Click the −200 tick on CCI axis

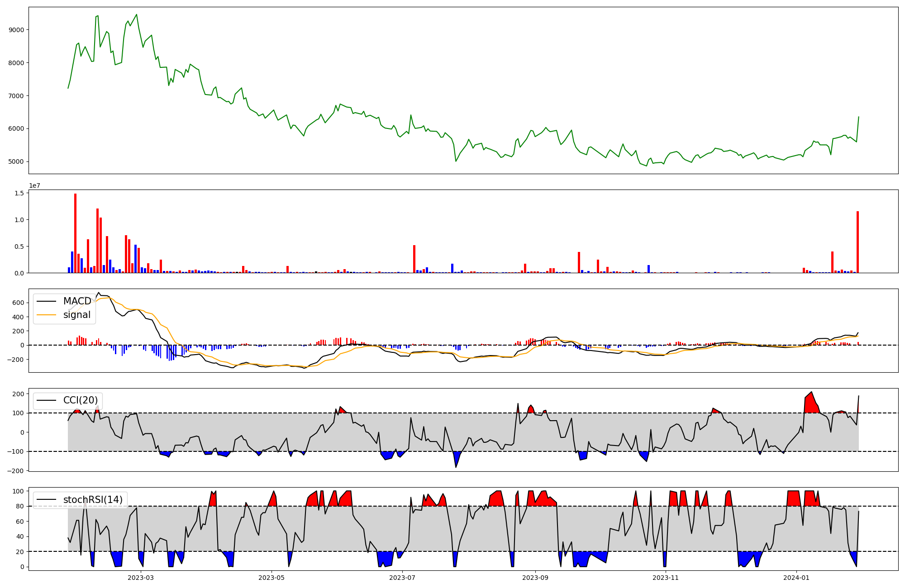[16, 471]
